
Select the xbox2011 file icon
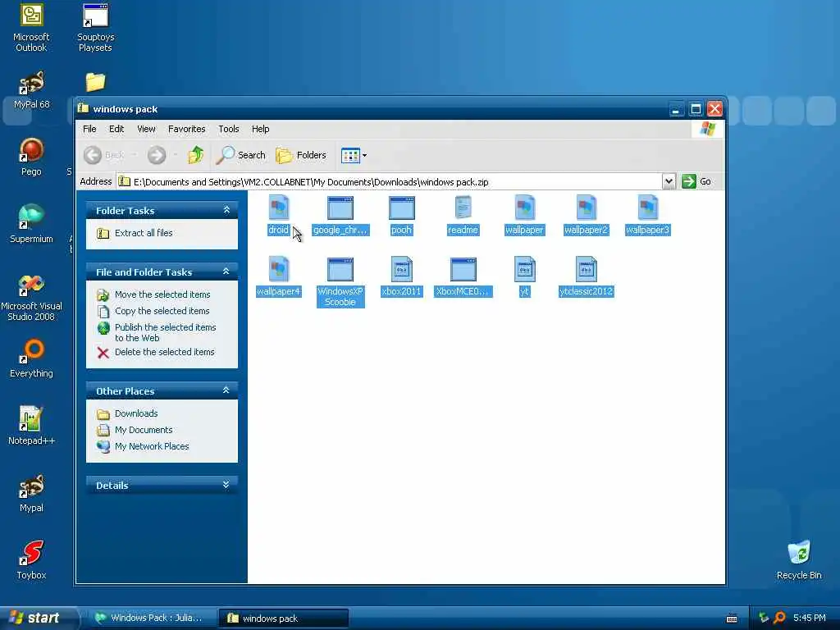pyautogui.click(x=402, y=270)
